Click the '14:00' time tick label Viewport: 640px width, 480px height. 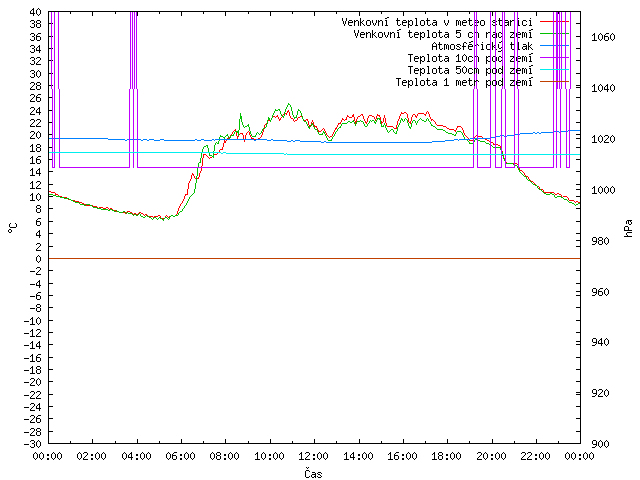pyautogui.click(x=358, y=456)
